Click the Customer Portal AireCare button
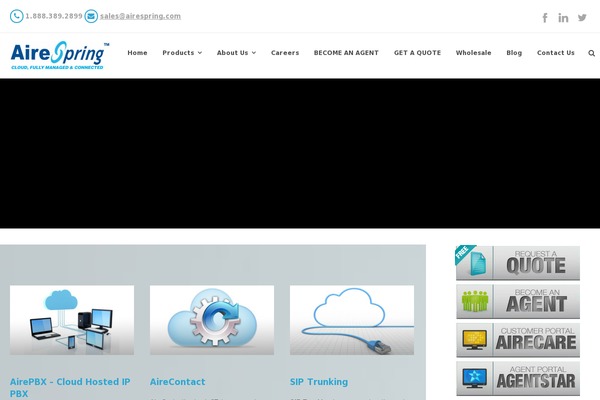 [518, 340]
